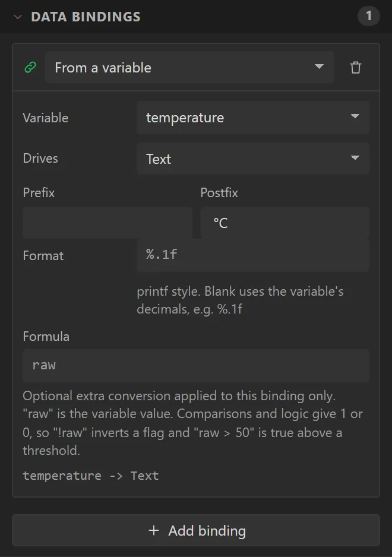Click the Format label
Viewport: 392px width, 557px height.
(x=43, y=255)
